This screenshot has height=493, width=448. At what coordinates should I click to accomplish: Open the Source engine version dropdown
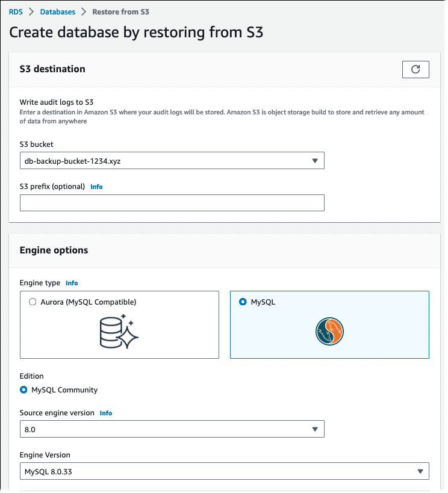click(172, 429)
